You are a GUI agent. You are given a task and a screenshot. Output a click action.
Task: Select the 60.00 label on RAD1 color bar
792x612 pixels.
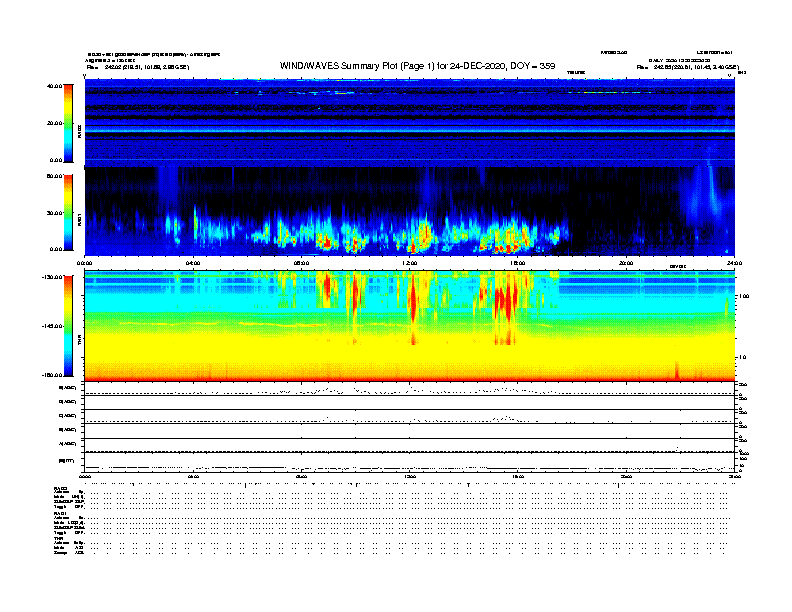54,176
